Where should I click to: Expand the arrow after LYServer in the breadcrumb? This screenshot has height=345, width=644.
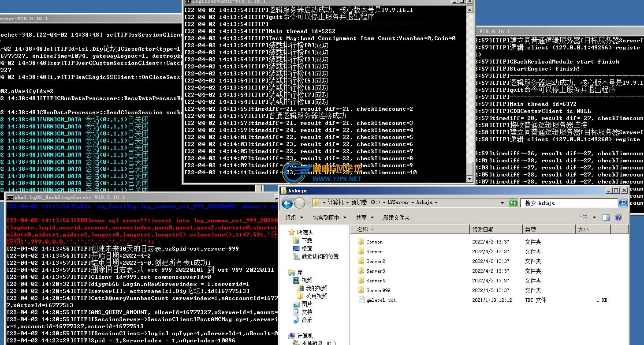point(413,202)
